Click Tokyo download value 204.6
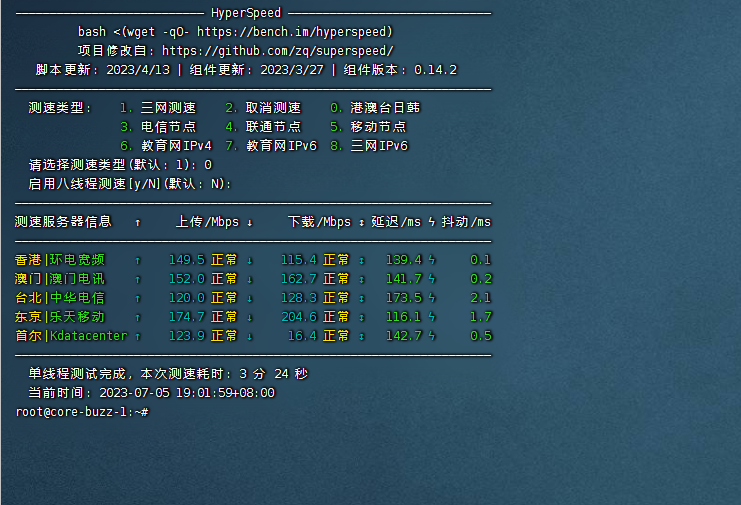 (x=299, y=317)
